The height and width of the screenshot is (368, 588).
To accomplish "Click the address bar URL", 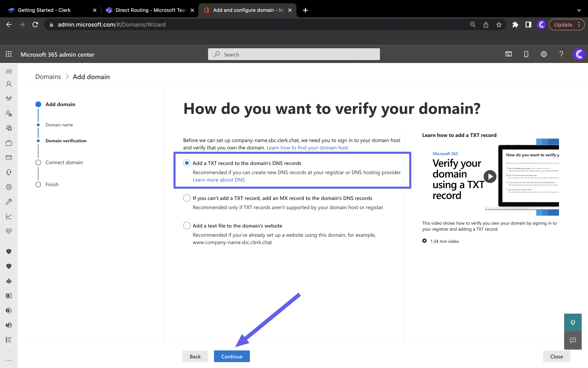I will (x=111, y=24).
